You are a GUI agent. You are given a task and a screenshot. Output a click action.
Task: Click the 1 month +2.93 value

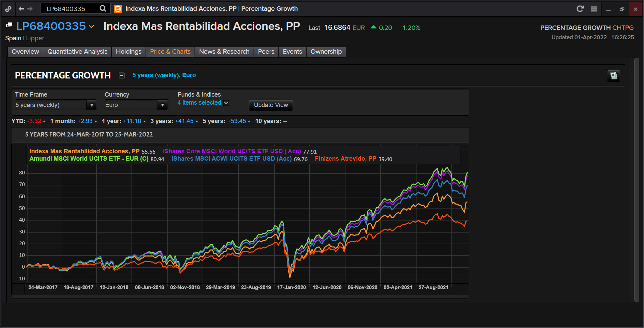tap(85, 121)
